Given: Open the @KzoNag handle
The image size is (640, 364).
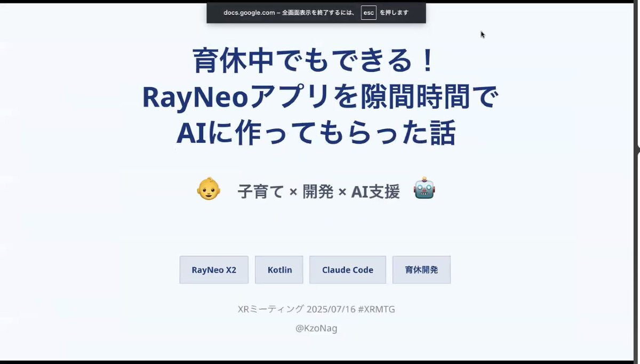Looking at the screenshot, I should click(x=316, y=328).
